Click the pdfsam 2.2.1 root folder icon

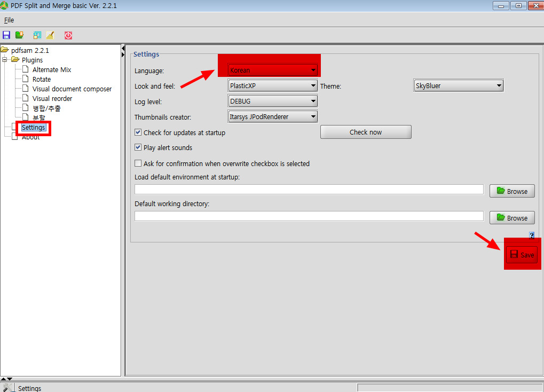(x=5, y=50)
